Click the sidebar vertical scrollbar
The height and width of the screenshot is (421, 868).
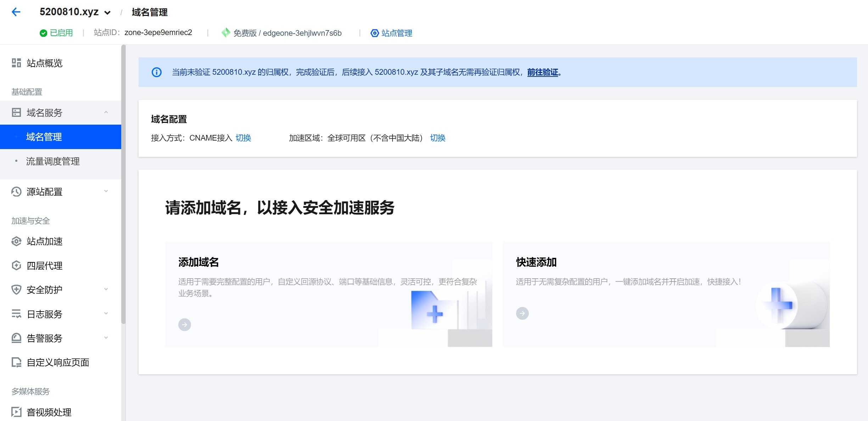(123, 184)
